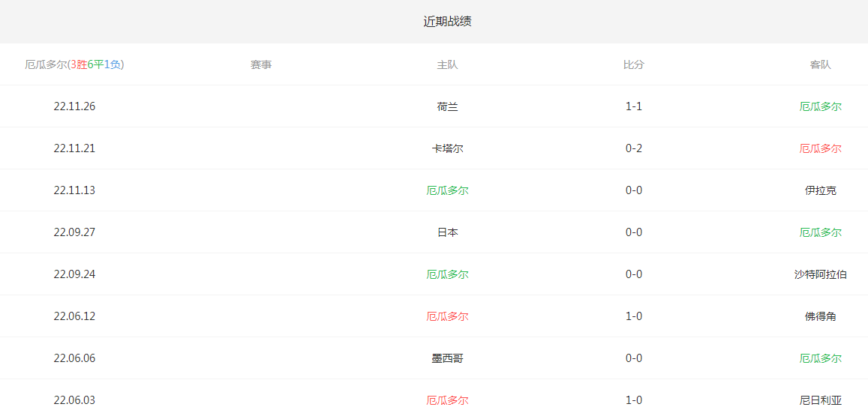Click the 沙特阿拉伯 away team name
The width and height of the screenshot is (868, 416).
tap(820, 274)
